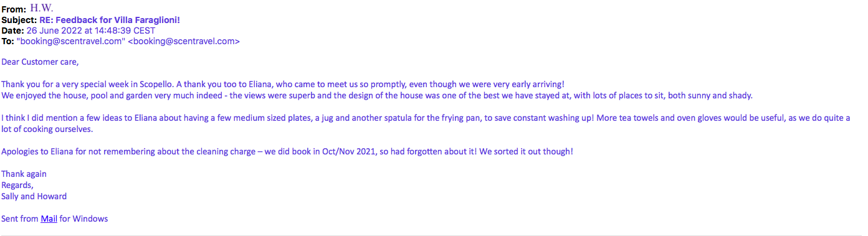Select the subject RE: Feedback for Villa Faraglioni!
The height and width of the screenshot is (236, 868).
click(x=110, y=20)
